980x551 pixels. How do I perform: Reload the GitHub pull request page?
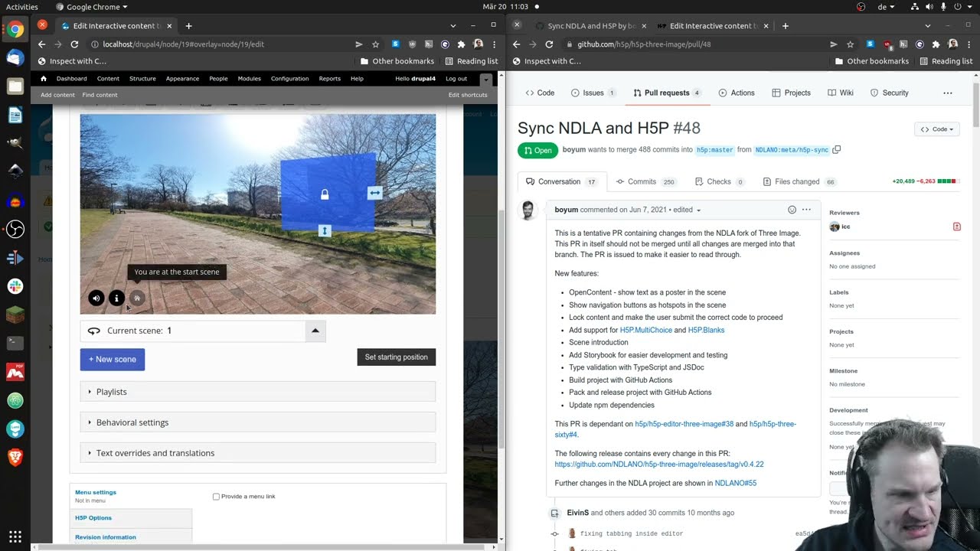point(549,44)
